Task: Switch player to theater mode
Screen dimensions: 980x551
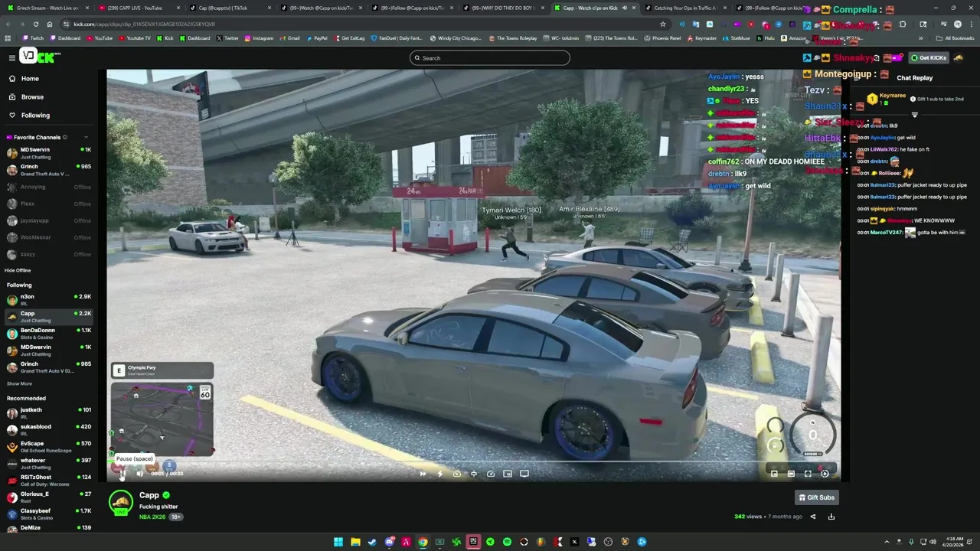Action: 791,474
